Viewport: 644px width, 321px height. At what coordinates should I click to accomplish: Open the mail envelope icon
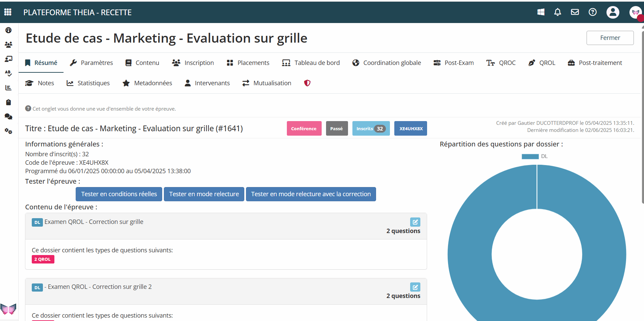[575, 12]
